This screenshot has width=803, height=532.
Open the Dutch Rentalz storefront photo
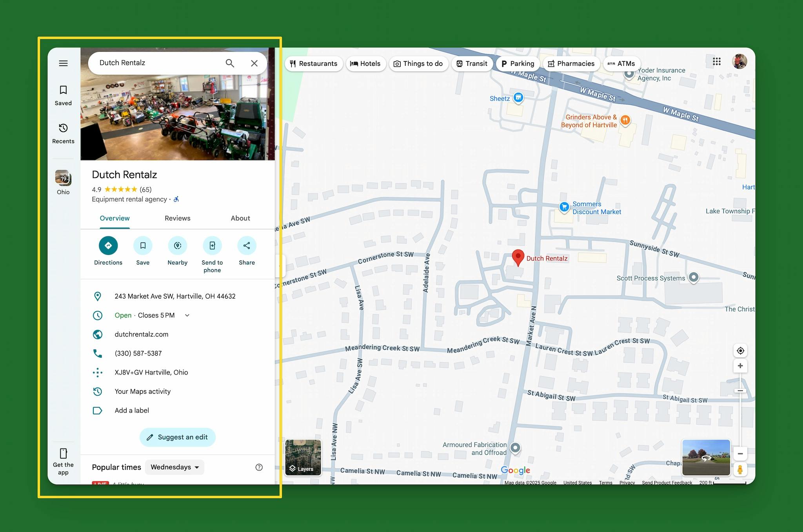point(178,117)
